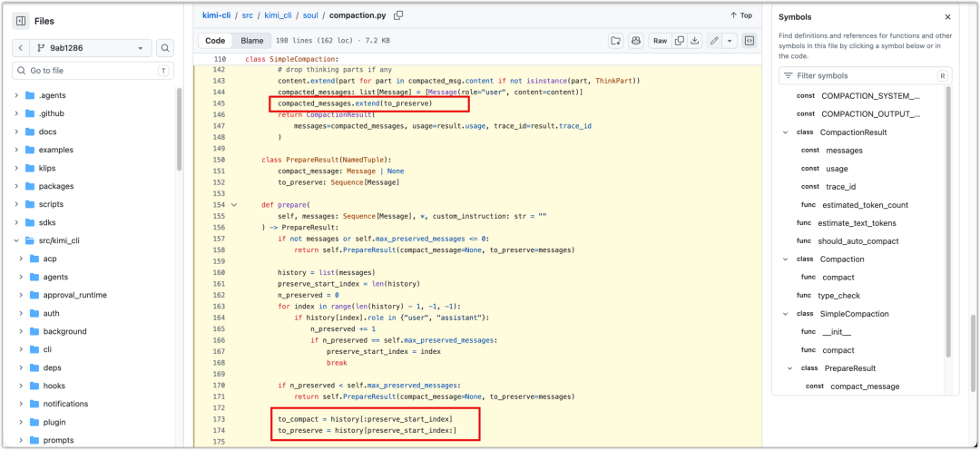
Task: Click the search files magnifier icon
Action: (165, 48)
